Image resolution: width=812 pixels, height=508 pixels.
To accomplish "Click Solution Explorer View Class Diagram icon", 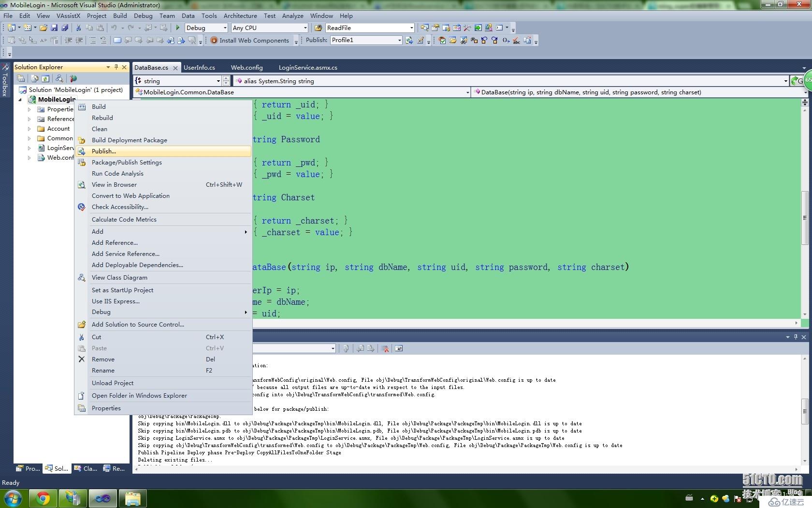I will point(59,78).
